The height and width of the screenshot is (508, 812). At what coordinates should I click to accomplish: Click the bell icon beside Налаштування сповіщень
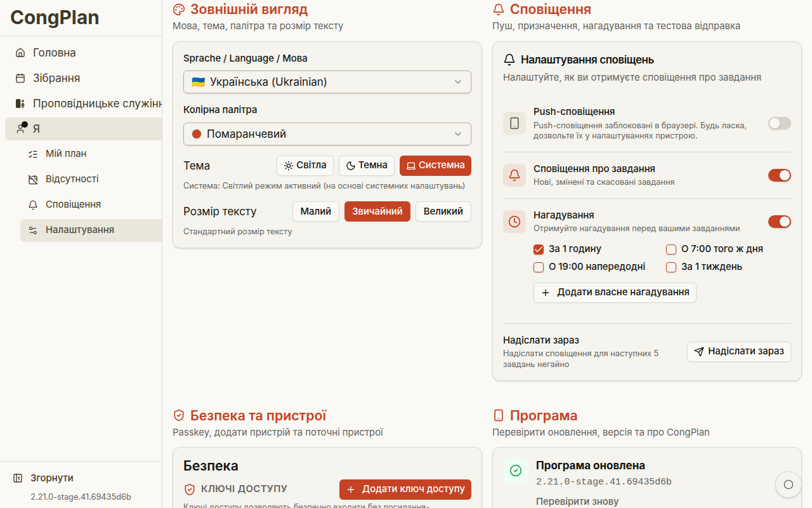[509, 60]
